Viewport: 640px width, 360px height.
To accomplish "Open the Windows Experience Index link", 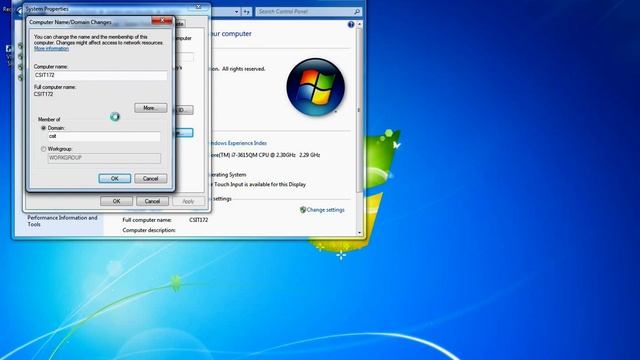I will click(238, 143).
